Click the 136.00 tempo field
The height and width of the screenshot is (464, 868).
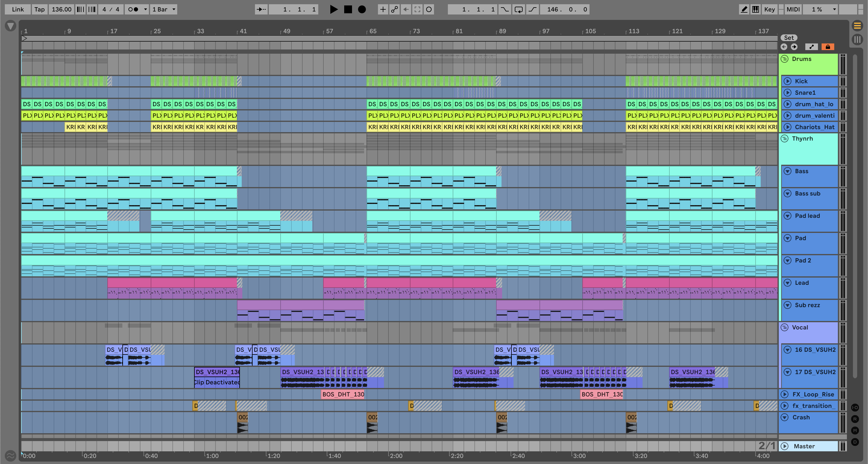61,9
